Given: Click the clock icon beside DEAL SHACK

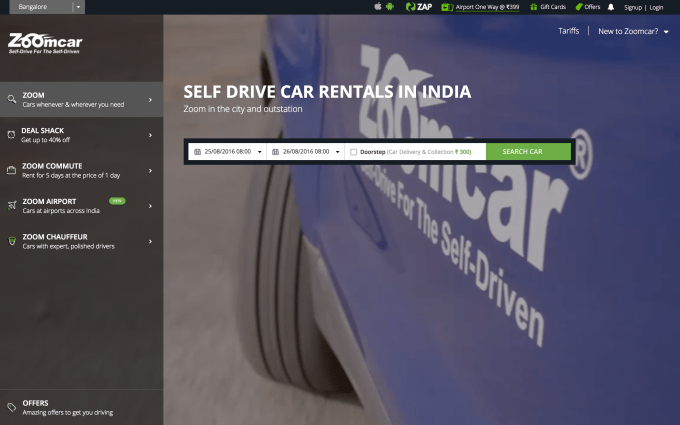Looking at the screenshot, I should [x=11, y=135].
